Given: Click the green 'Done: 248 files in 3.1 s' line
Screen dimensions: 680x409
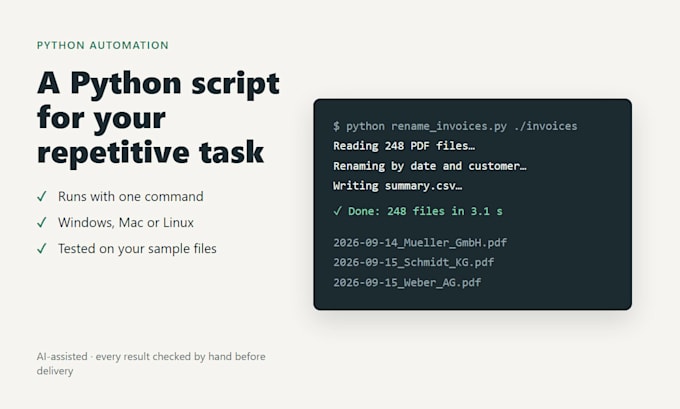Looking at the screenshot, I should pos(418,211).
